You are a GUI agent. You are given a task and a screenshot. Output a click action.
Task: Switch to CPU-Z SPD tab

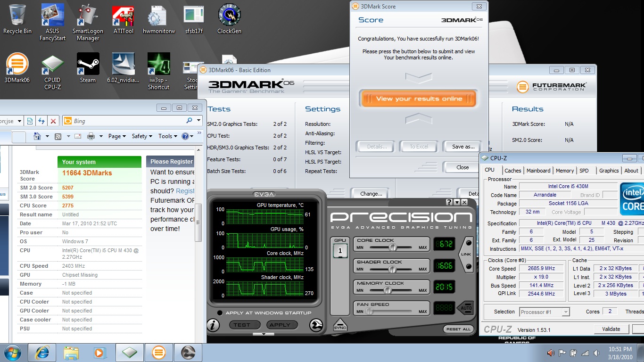pyautogui.click(x=584, y=171)
